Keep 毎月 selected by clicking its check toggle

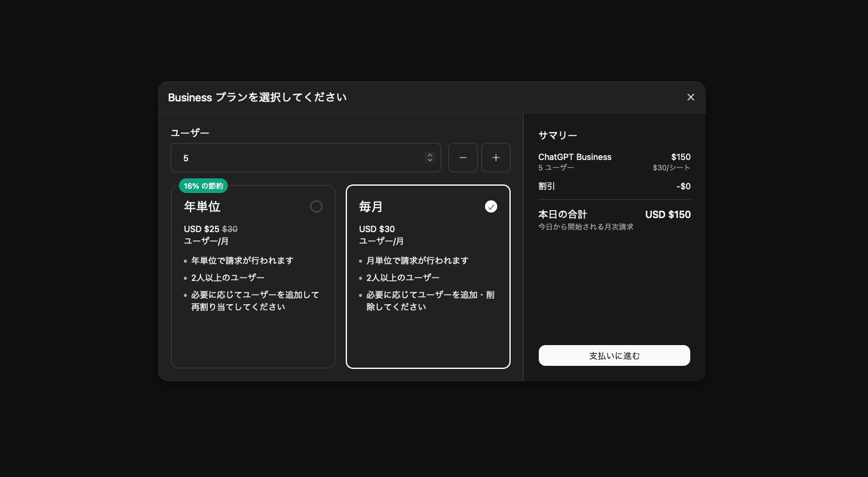point(491,206)
